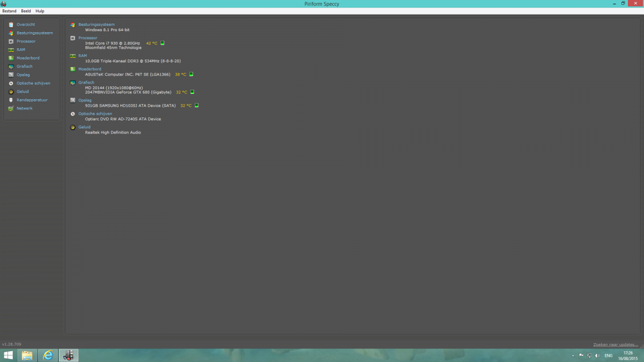The image size is (644, 362).
Task: Click the Zoeken naar updates link
Action: [x=616, y=344]
